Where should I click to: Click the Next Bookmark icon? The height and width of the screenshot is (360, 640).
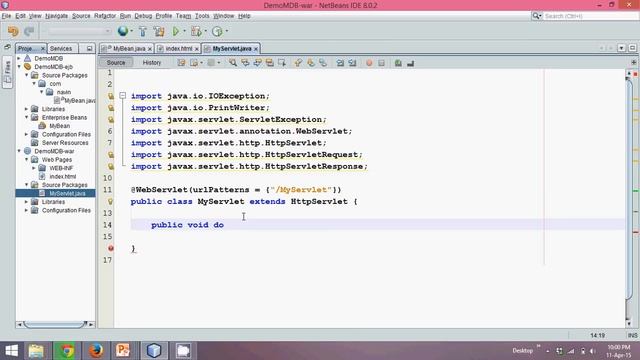(311, 63)
